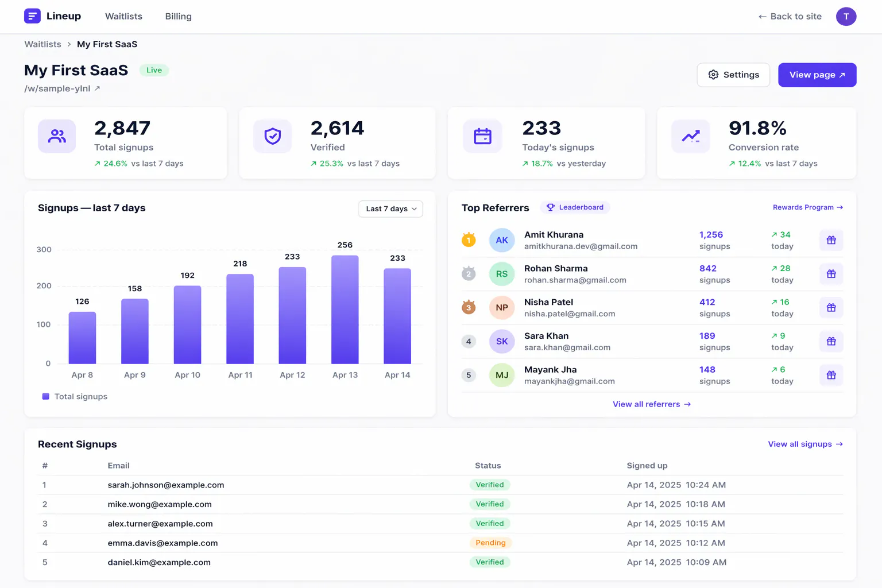Click Verified badge for daniel.kim@example.com
Screen dimensions: 882x588
(490, 562)
